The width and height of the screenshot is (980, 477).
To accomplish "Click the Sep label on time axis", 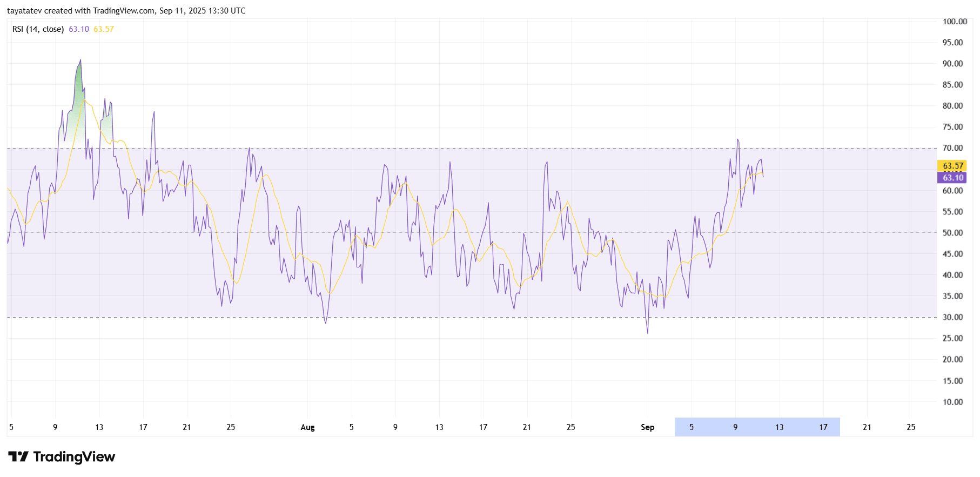I will (x=647, y=427).
